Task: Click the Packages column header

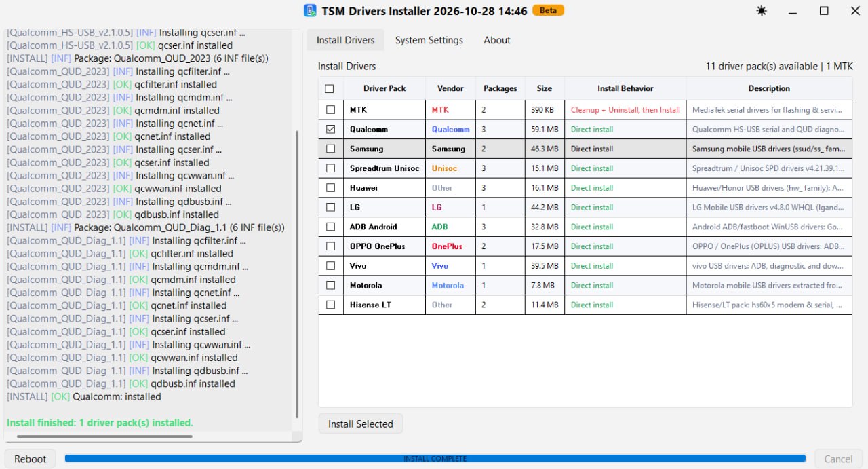Action: (500, 88)
